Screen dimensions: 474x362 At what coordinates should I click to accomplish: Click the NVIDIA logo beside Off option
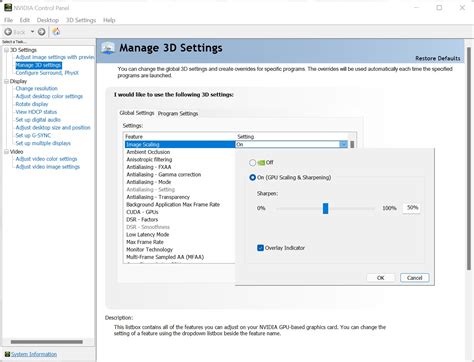pyautogui.click(x=261, y=163)
